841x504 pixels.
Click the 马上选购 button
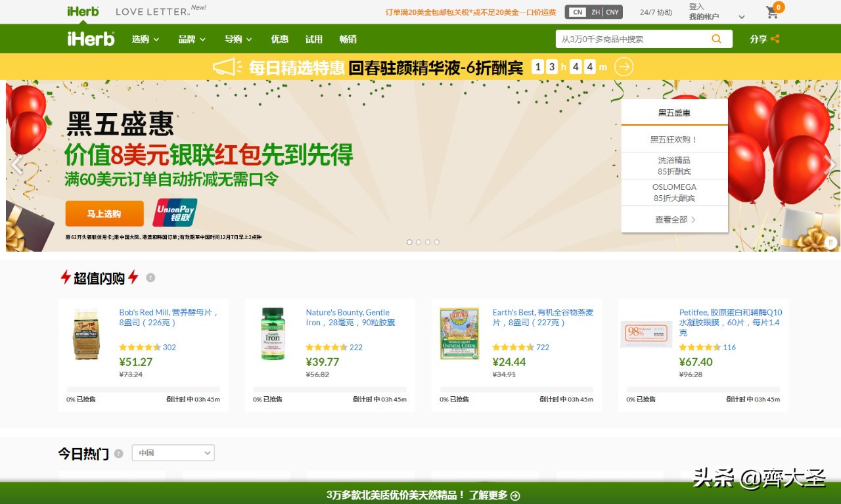tap(104, 214)
